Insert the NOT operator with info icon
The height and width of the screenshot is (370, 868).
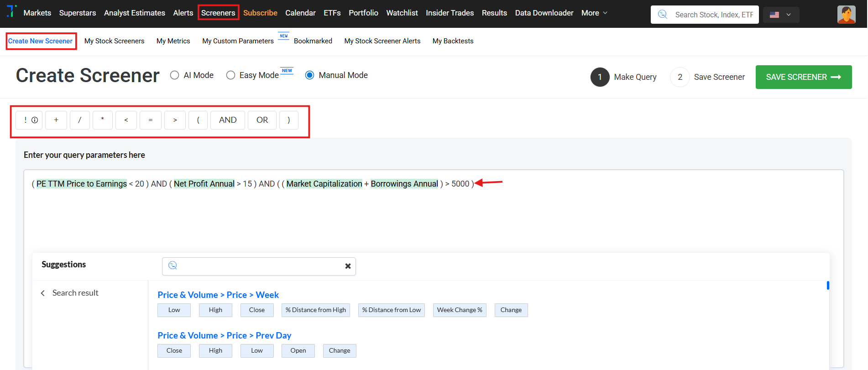pyautogui.click(x=29, y=120)
